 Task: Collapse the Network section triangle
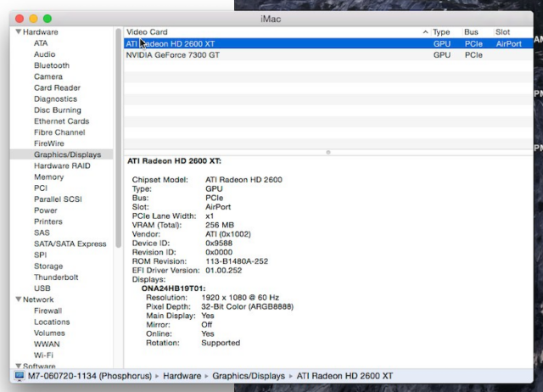19,300
